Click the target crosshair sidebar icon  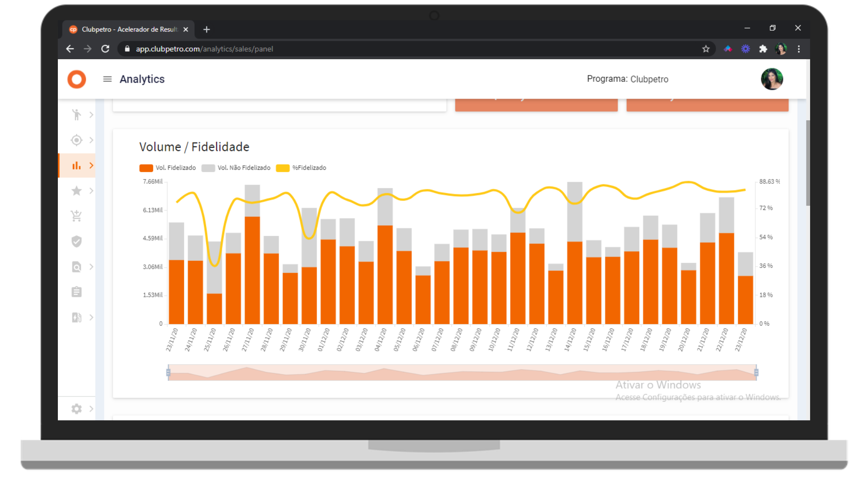76,140
